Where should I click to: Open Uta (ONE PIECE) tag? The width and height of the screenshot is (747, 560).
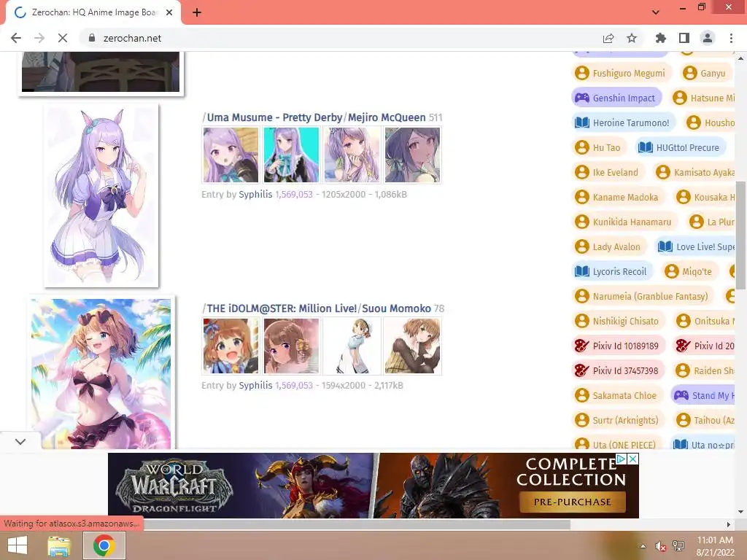coord(616,443)
